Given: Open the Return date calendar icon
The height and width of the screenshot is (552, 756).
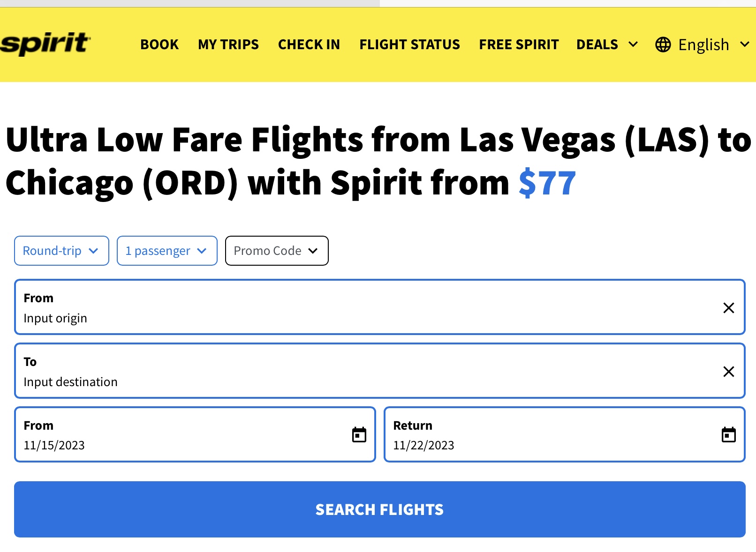Looking at the screenshot, I should [x=728, y=434].
